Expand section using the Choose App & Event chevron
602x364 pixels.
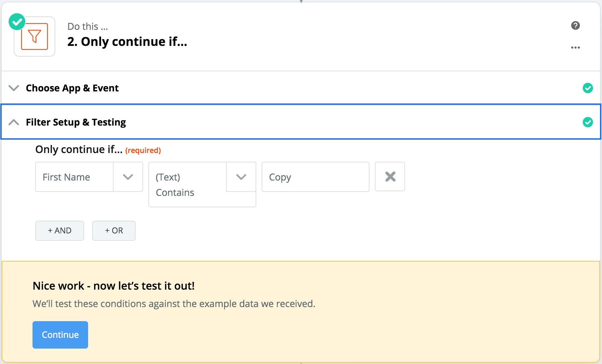[14, 88]
